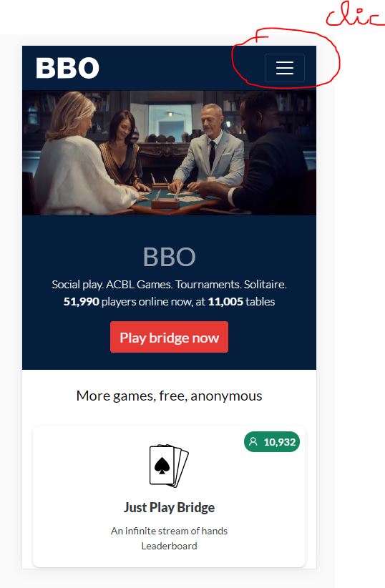Open the Leaderboard link
Image resolution: width=385 pixels, height=588 pixels.
tap(169, 546)
